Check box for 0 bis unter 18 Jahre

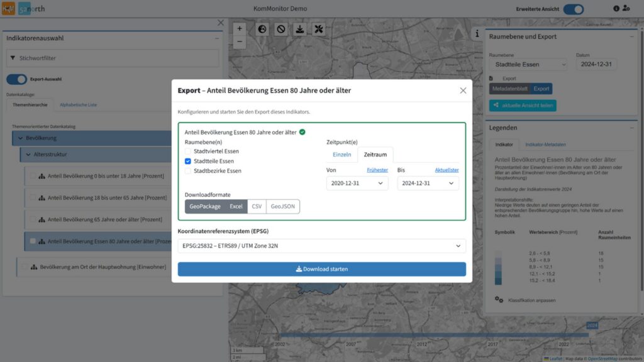pyautogui.click(x=33, y=176)
